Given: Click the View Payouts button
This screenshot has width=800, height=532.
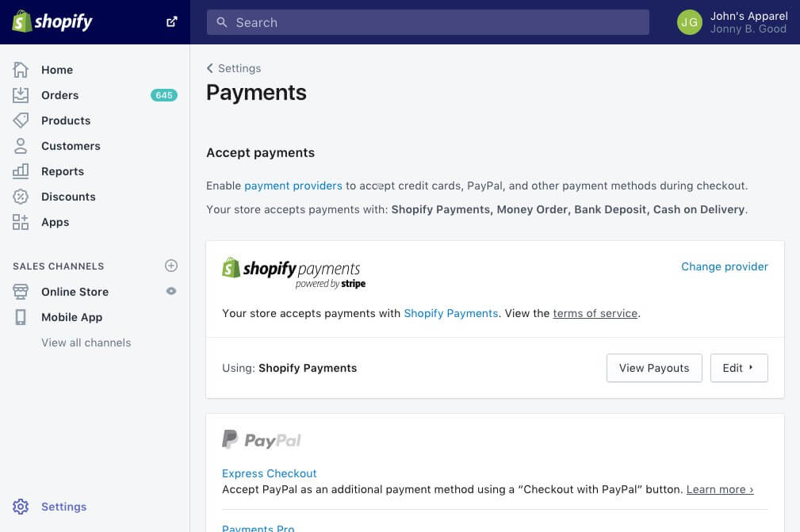Looking at the screenshot, I should tap(654, 368).
